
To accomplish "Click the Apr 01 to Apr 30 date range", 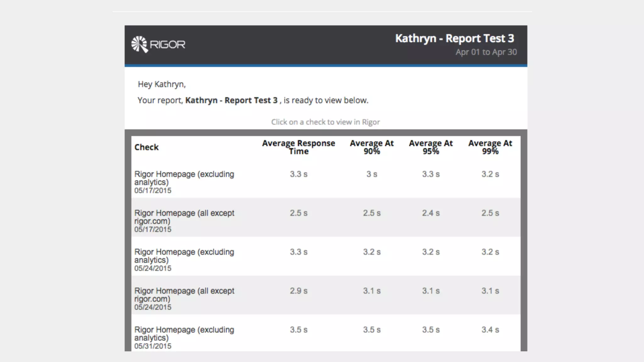I will point(486,52).
